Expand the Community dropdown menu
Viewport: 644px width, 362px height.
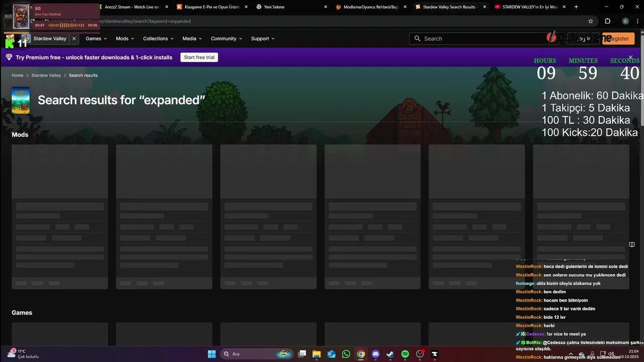226,39
